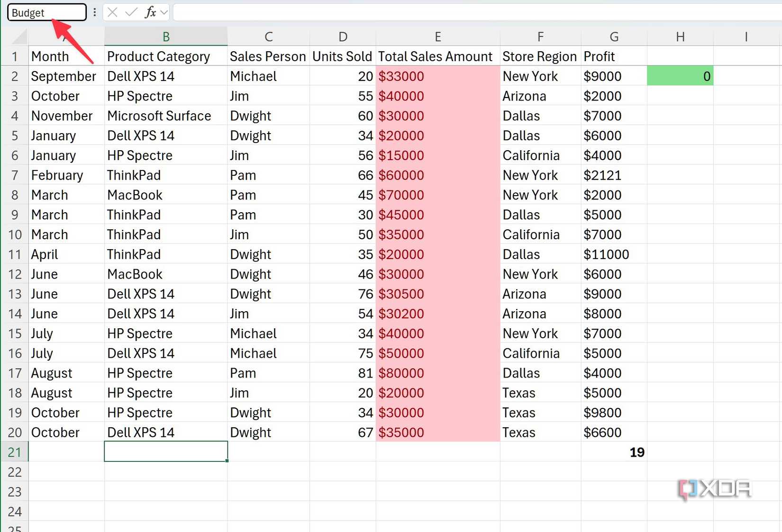Click the November month cell

click(x=66, y=116)
